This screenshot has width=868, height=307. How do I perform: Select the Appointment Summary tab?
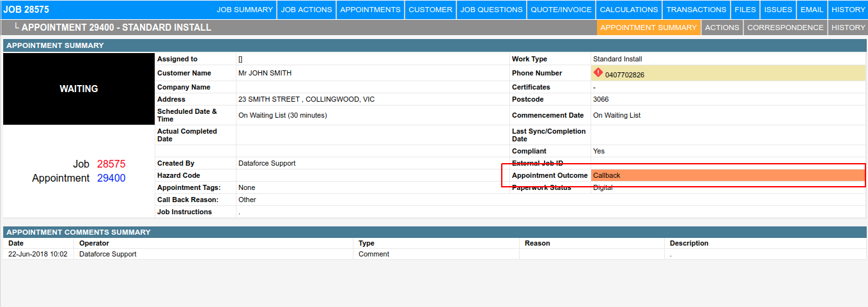(x=648, y=28)
